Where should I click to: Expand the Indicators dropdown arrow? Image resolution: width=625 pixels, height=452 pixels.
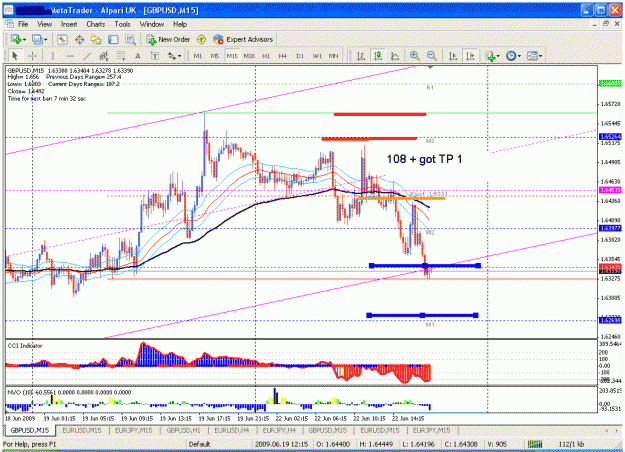[498, 56]
